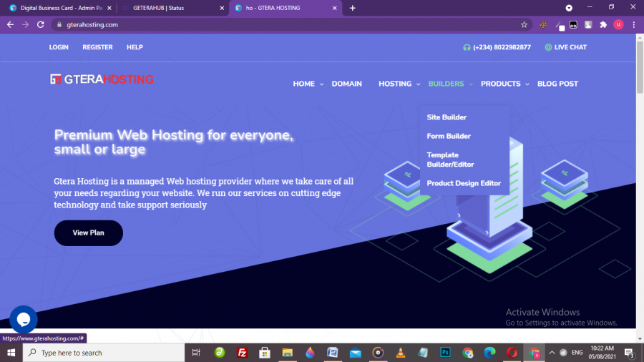Choose Template Builder/Editor option
The width and height of the screenshot is (644, 362).
pos(450,160)
